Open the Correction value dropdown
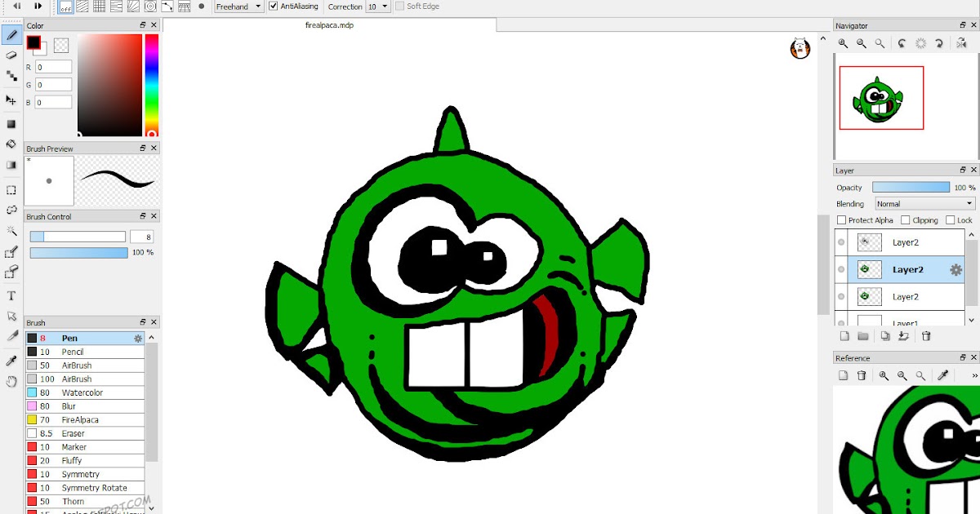Image resolution: width=980 pixels, height=514 pixels. coord(376,7)
